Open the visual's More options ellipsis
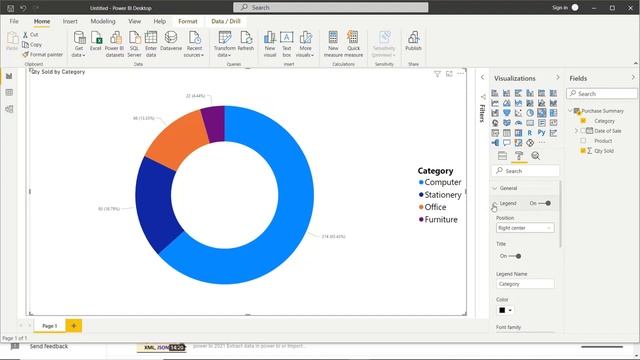The width and height of the screenshot is (640, 360). tap(461, 73)
